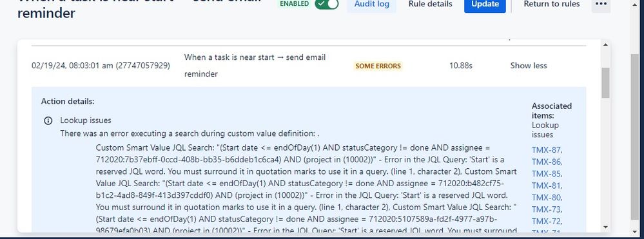Click the SOME ERRORS status badge
This screenshot has height=239, width=644.
tap(378, 66)
